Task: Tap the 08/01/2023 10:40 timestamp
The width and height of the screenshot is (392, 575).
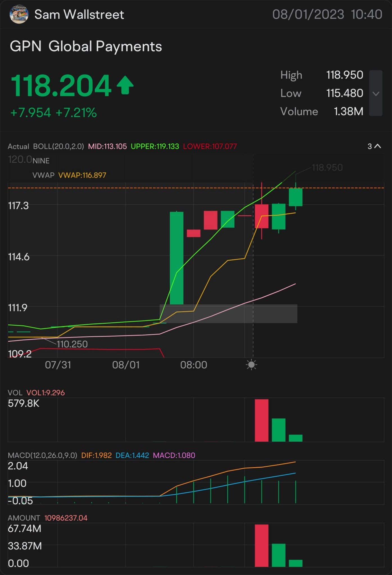Action: 327,14
